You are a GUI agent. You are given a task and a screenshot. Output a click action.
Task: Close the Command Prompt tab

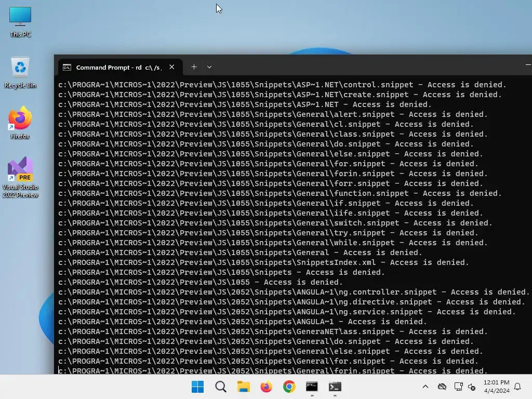[171, 67]
